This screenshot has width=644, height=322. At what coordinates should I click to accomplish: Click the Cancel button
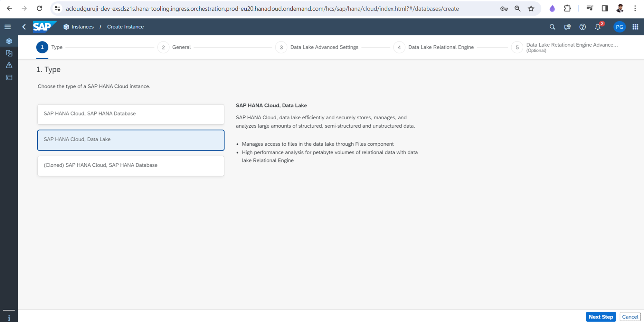pyautogui.click(x=630, y=317)
